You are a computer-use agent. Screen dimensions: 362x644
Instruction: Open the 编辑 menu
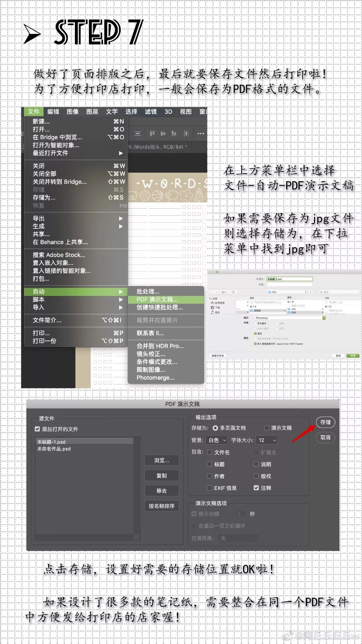pyautogui.click(x=53, y=111)
